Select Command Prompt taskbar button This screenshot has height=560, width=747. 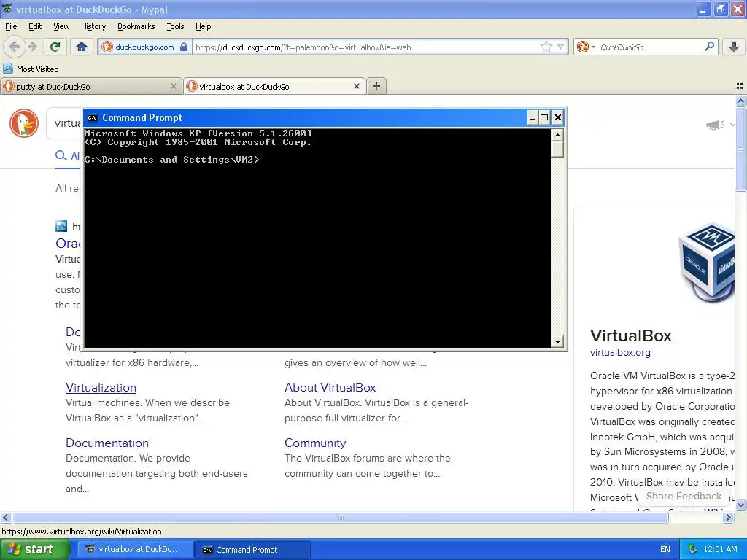[x=252, y=550]
